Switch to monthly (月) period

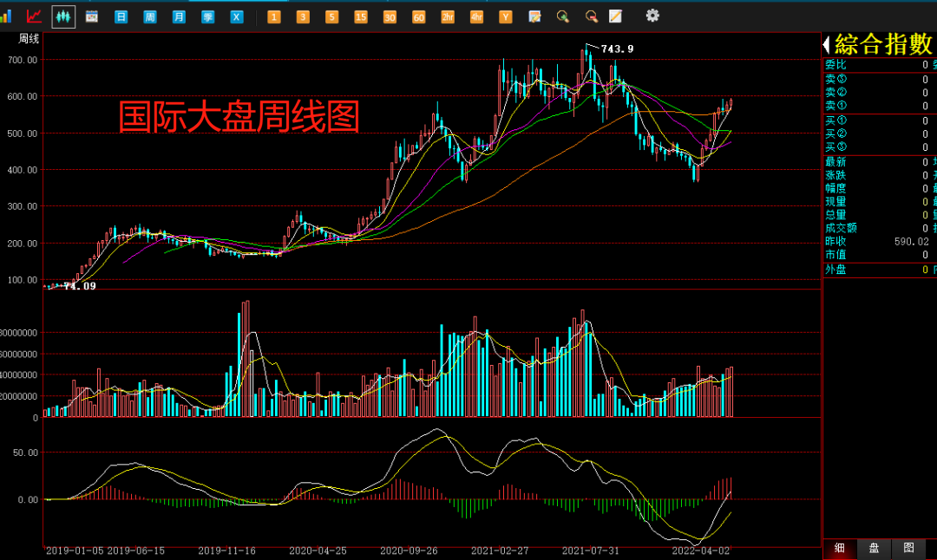(179, 16)
